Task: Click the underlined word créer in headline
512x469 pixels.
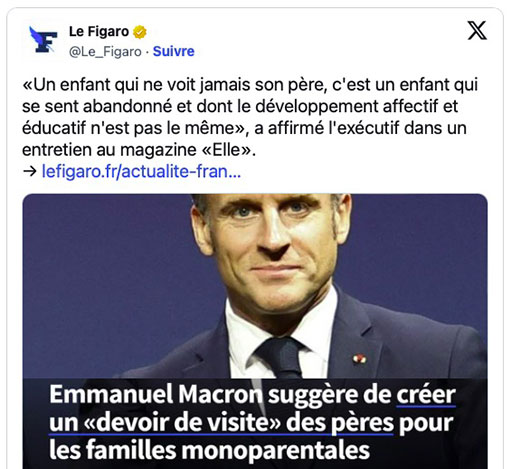Action: [x=426, y=394]
